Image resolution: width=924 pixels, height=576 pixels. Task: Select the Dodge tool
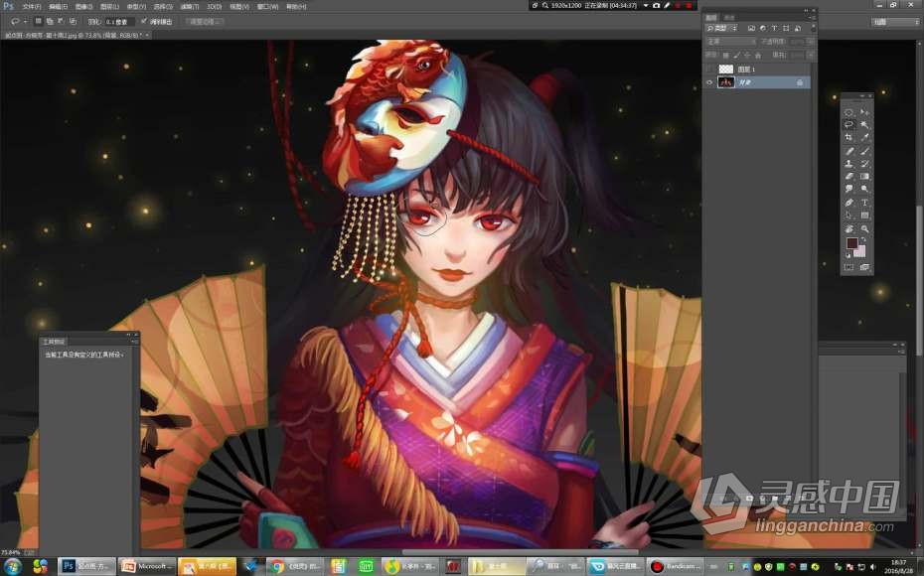point(864,189)
